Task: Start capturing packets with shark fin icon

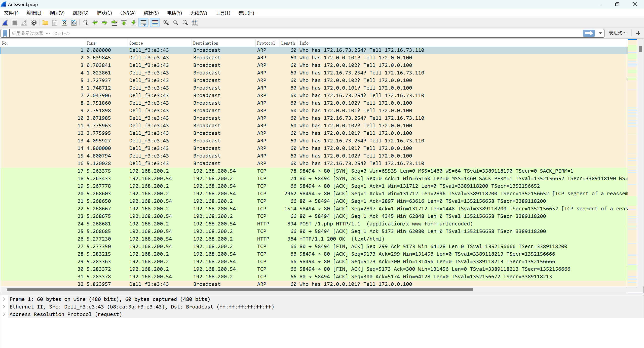Action: point(5,23)
